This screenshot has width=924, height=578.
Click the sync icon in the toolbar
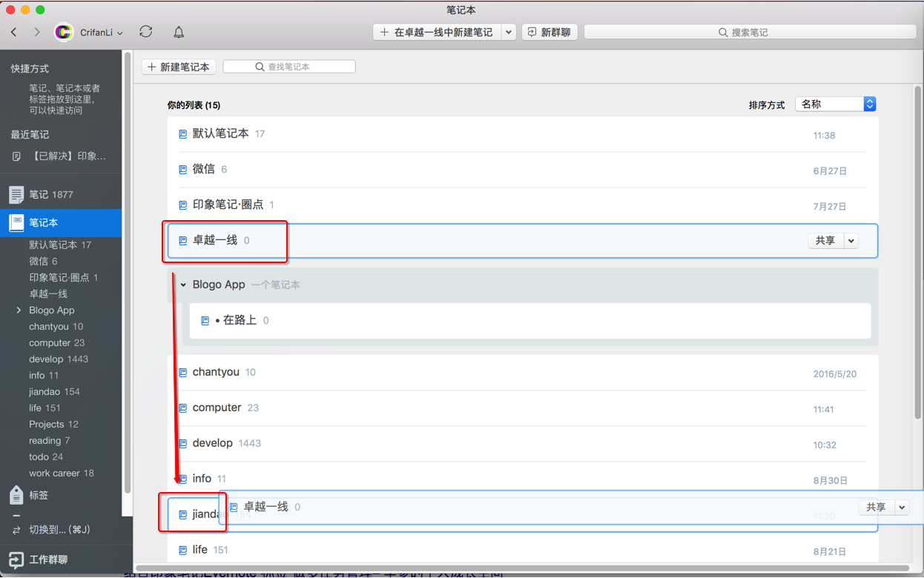tap(146, 32)
